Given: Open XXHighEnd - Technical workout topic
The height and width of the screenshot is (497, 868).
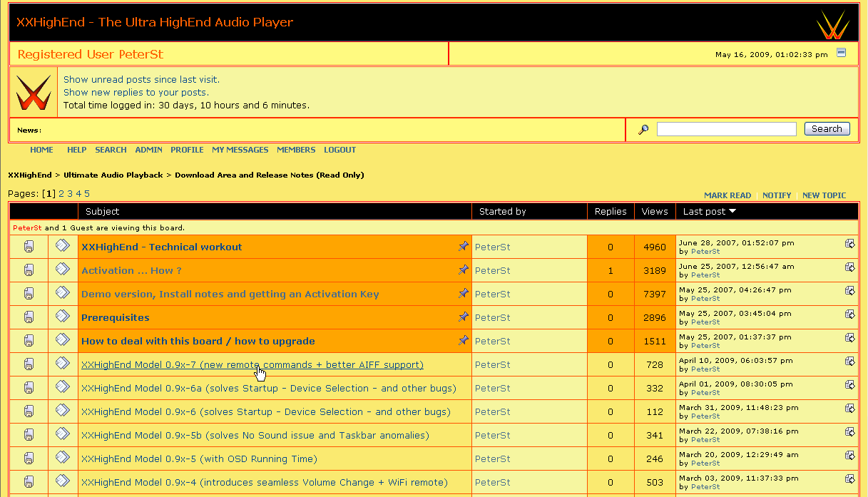Looking at the screenshot, I should tap(162, 247).
